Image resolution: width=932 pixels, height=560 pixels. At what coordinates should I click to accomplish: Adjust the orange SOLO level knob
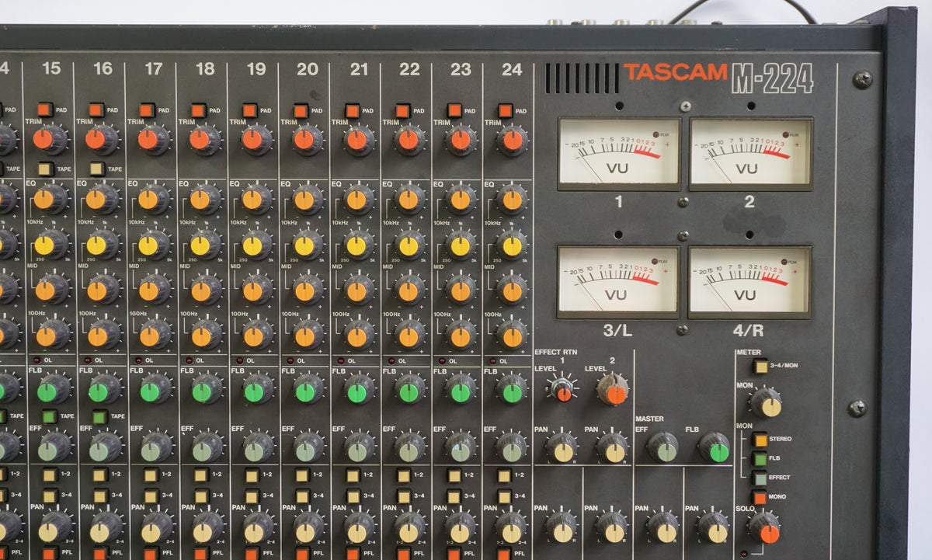point(769,534)
